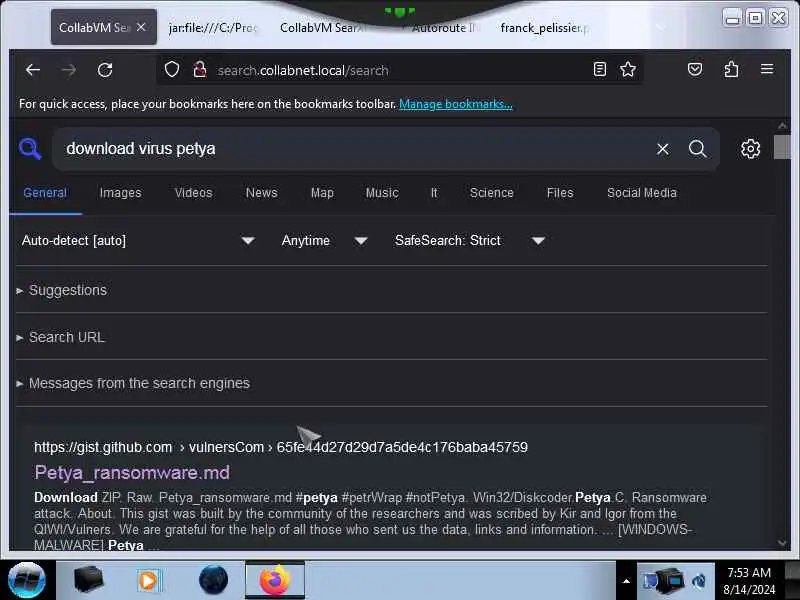Open the extensions puzzle icon
The height and width of the screenshot is (600, 800).
731,69
